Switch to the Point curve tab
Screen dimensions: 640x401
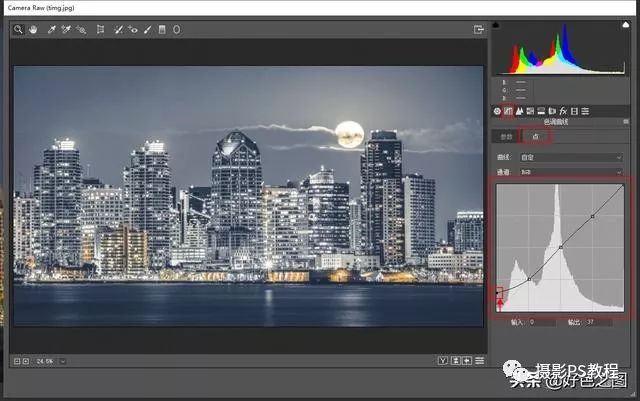(535, 135)
